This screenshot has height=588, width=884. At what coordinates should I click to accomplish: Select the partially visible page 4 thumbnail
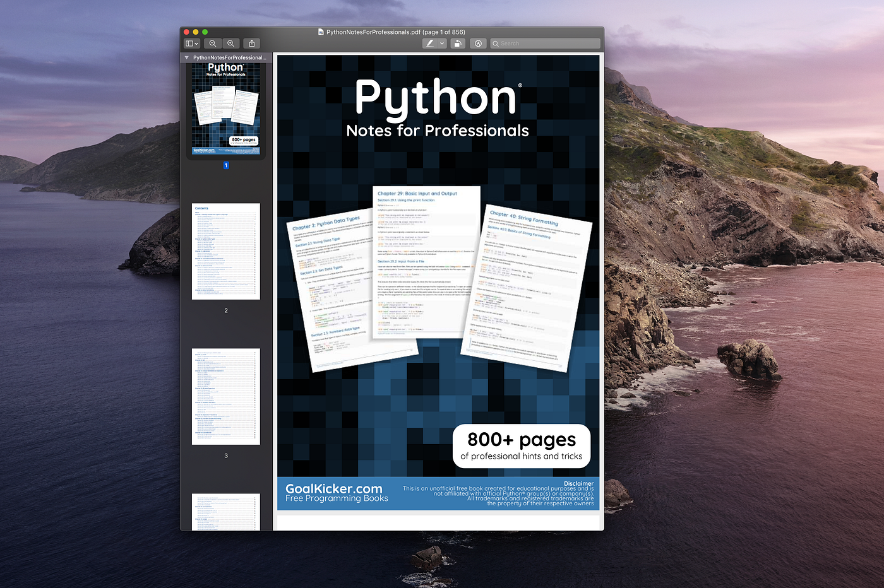click(226, 512)
